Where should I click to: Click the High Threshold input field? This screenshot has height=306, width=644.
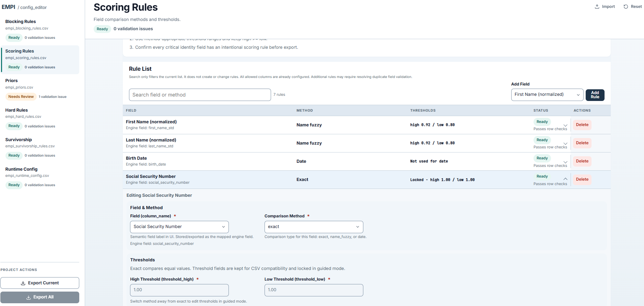click(x=179, y=290)
